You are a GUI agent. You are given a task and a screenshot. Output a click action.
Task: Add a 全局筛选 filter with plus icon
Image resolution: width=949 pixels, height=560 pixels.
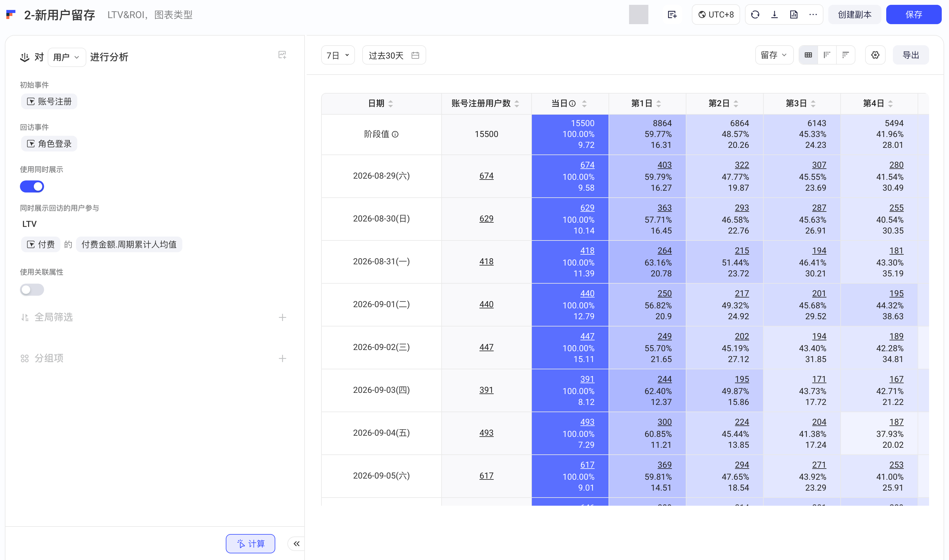pos(282,317)
